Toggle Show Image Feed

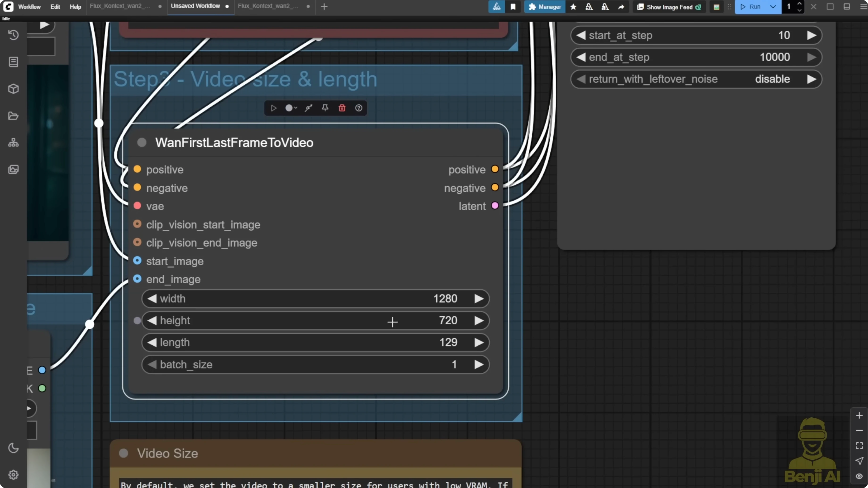(669, 7)
